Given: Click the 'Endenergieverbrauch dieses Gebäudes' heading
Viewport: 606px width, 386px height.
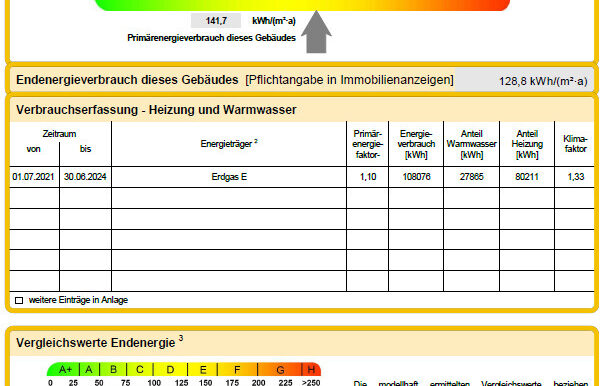Looking at the screenshot, I should [127, 80].
